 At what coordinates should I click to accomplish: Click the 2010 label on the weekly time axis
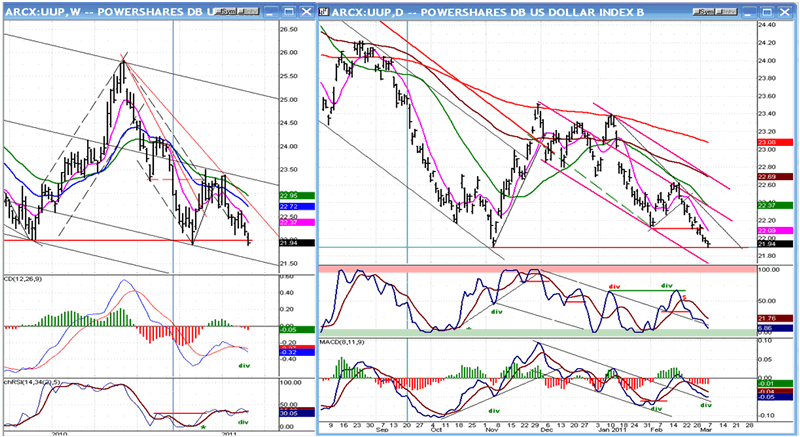click(60, 433)
